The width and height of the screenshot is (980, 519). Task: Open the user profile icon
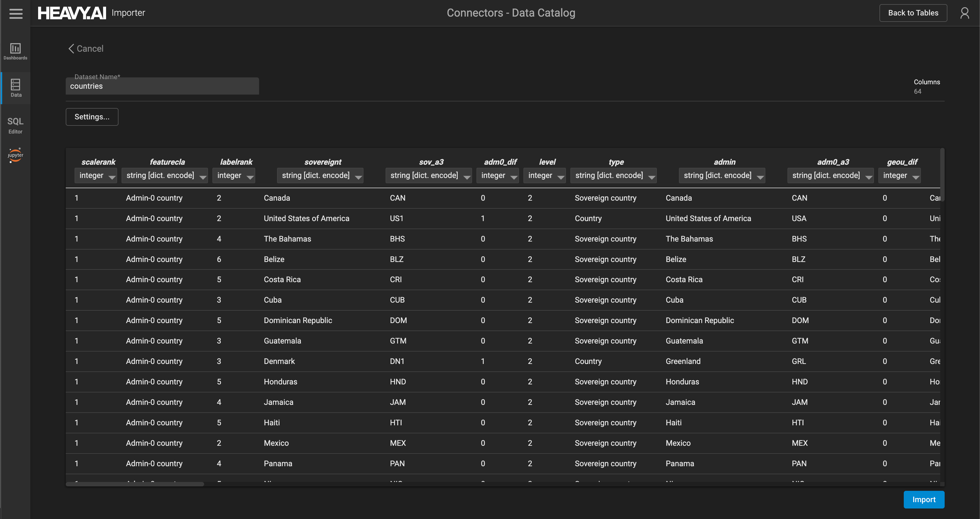(x=965, y=13)
